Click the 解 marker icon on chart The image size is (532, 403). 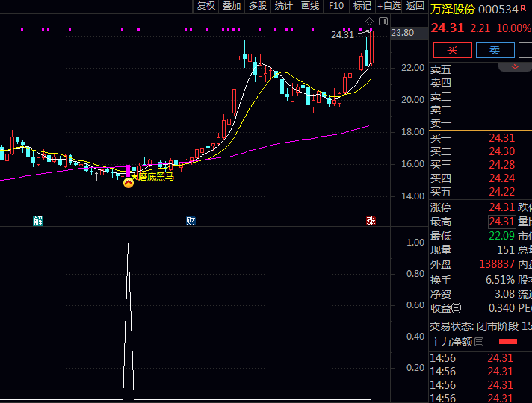pyautogui.click(x=37, y=221)
